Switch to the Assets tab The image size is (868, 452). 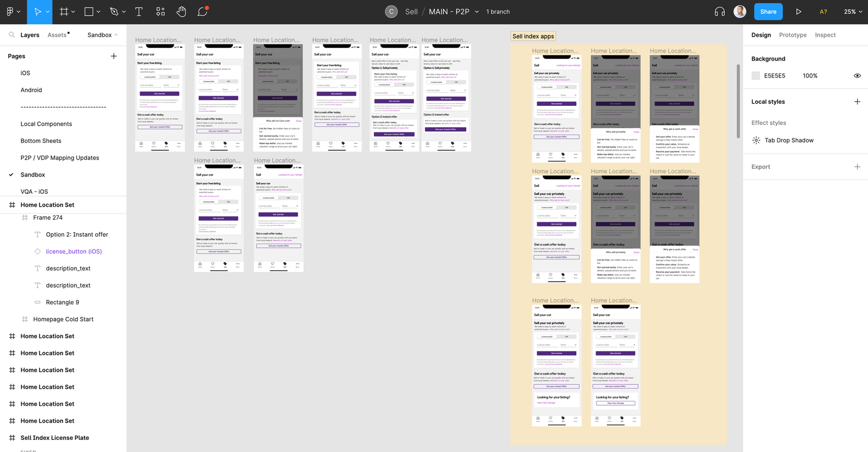pyautogui.click(x=57, y=35)
